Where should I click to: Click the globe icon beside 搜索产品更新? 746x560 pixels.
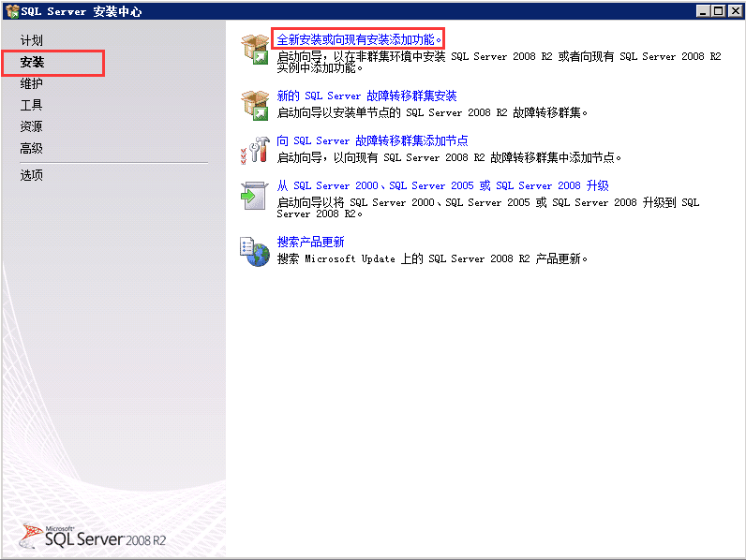click(255, 252)
